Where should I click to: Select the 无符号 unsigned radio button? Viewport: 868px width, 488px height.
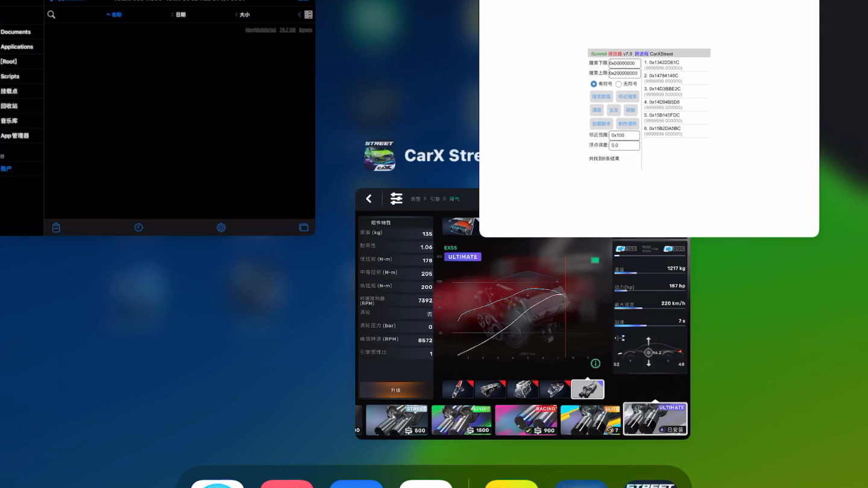618,84
